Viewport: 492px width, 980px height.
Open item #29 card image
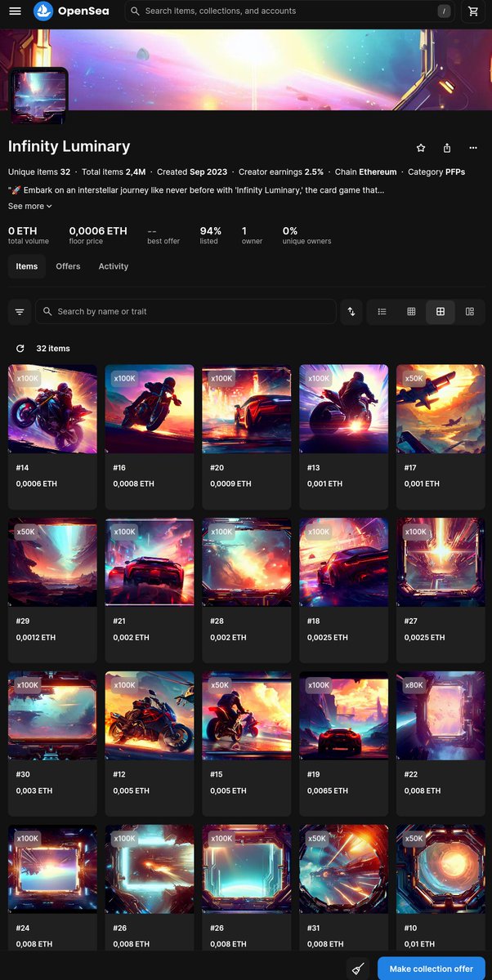pos(52,563)
